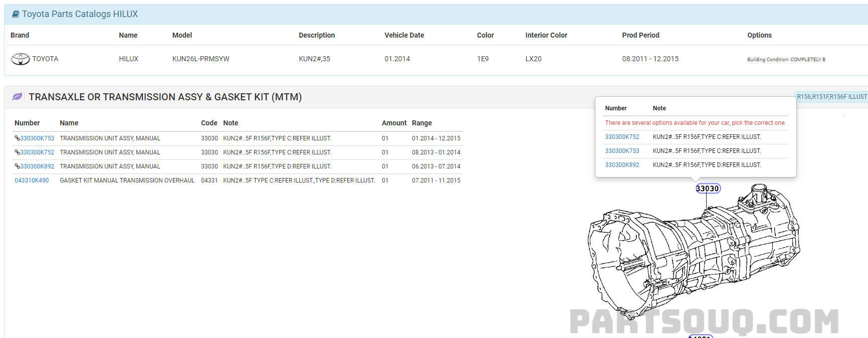Click Building Condition: COMPLETELY B option
The width and height of the screenshot is (868, 338).
pos(786,59)
